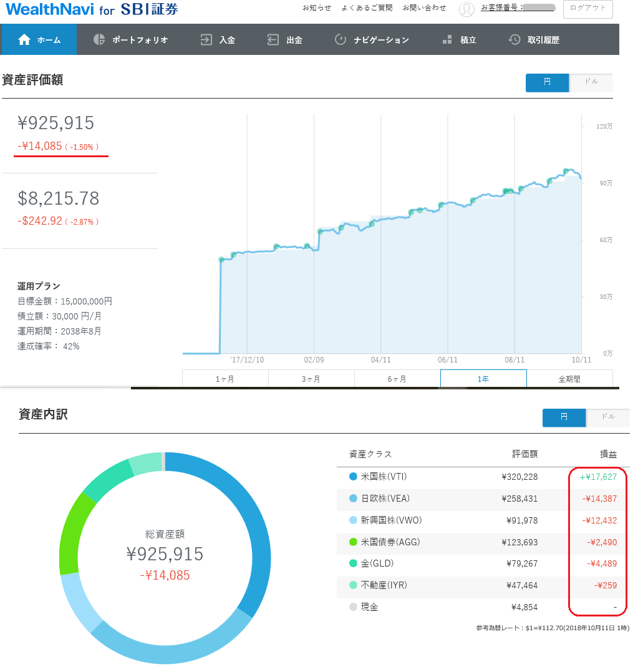Click the bright green AGG donut segment

coord(70,536)
